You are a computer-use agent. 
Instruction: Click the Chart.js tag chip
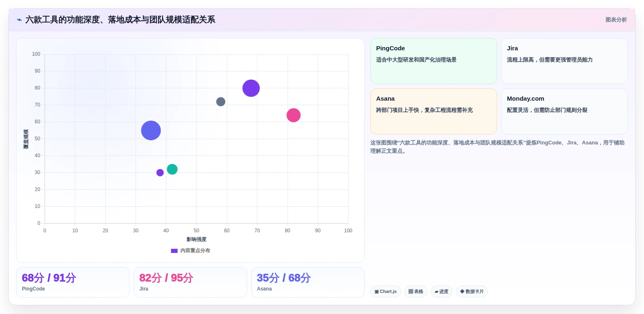tap(385, 292)
